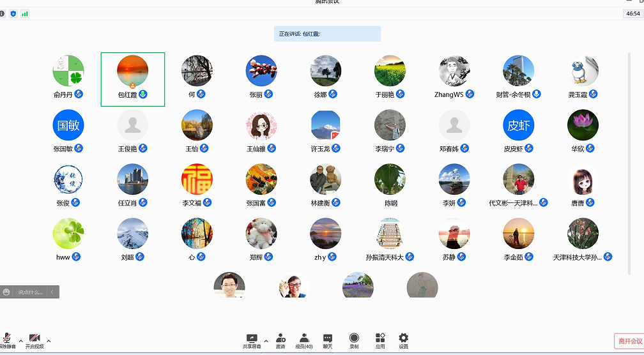Click 张国敏's blue name avatar
The height and width of the screenshot is (355, 644).
pos(68,126)
